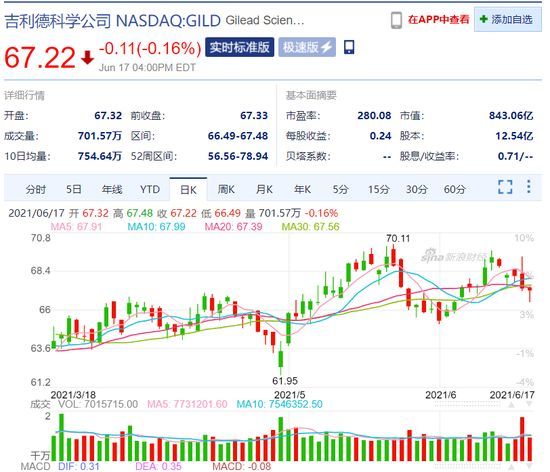Screen dimensions: 550x472
Task: Click the 开盘 value 67.32
Action: 108,115
